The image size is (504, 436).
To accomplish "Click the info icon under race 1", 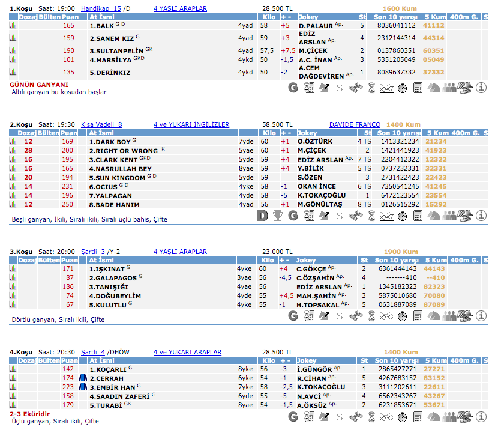I will click(481, 88).
